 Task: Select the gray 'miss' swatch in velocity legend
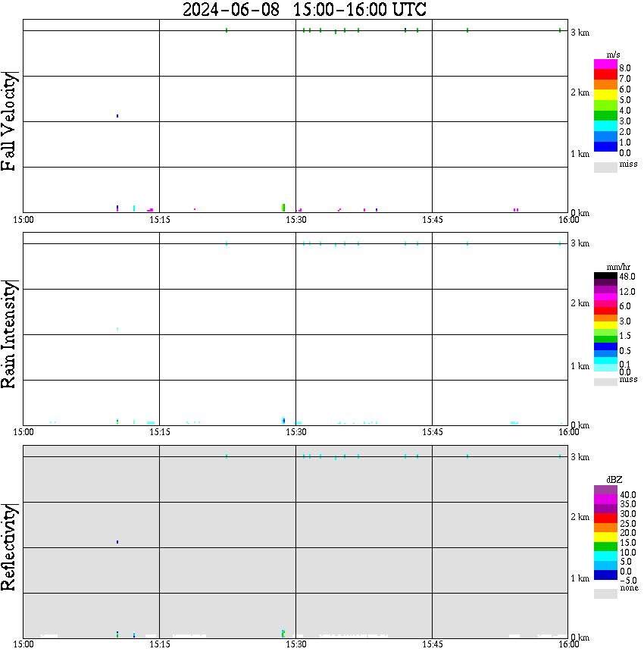point(605,167)
